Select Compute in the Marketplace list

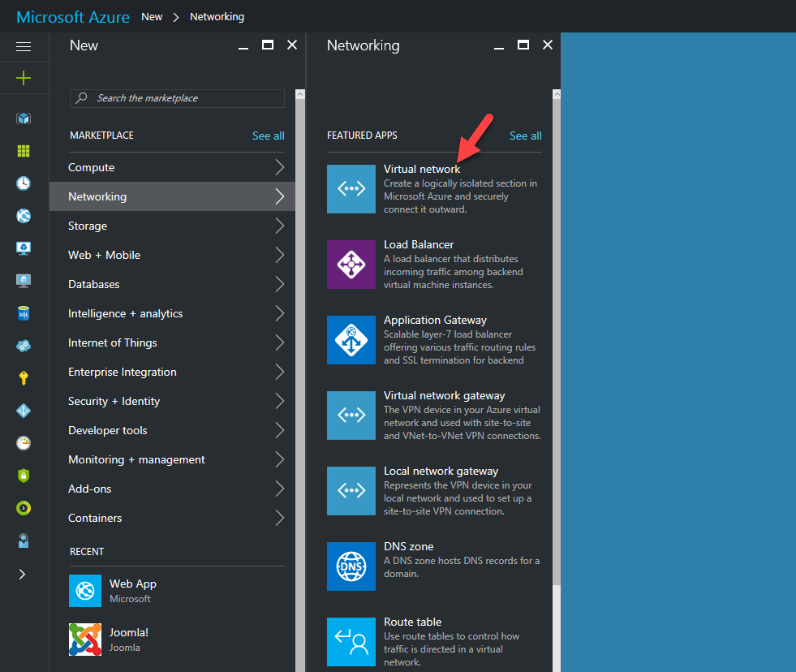[172, 167]
